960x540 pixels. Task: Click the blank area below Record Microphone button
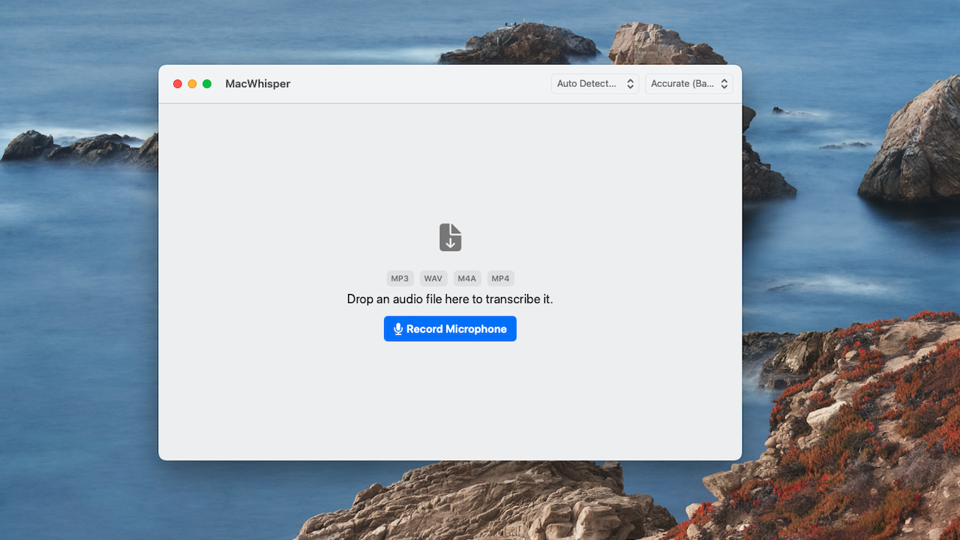(450, 400)
